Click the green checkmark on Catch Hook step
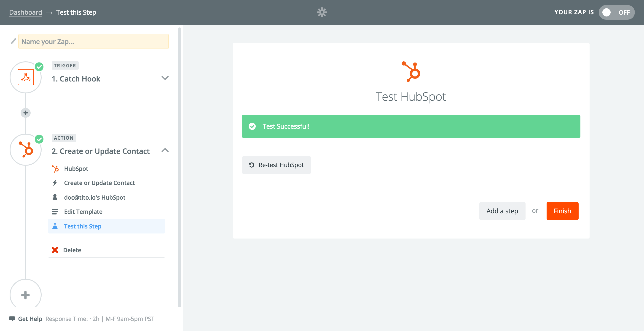Viewport: 644px width, 331px height. 39,67
